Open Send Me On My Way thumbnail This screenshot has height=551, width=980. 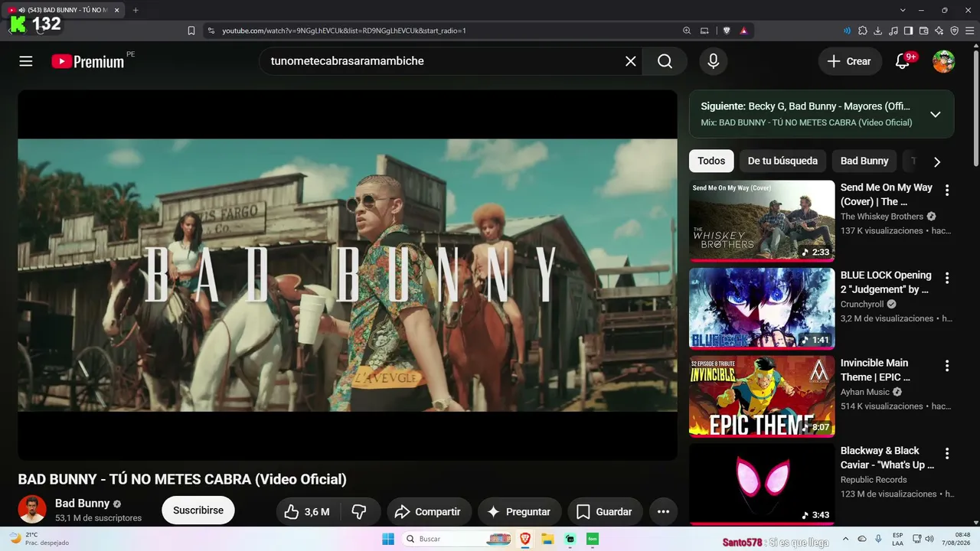(x=762, y=221)
